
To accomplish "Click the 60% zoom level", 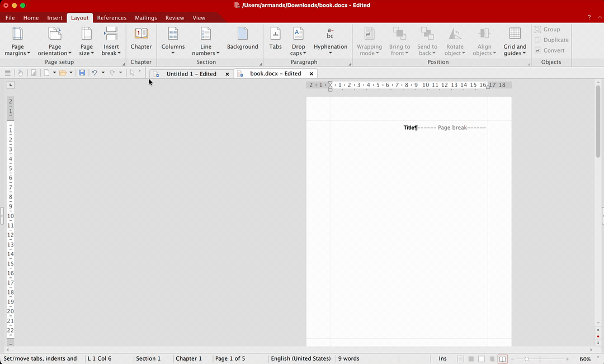I will pyautogui.click(x=585, y=358).
